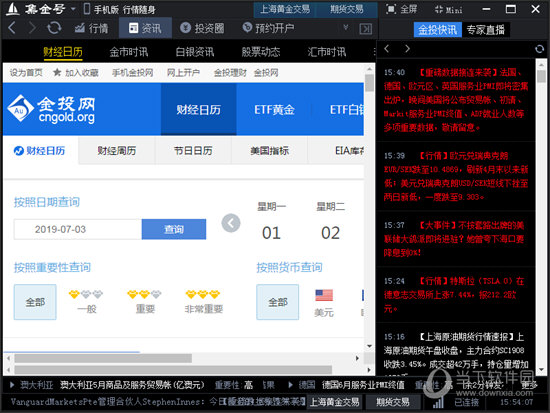The height and width of the screenshot is (413, 550).
Task: Click the 澳大利亚 ticker play triangle
Action: pos(12,385)
